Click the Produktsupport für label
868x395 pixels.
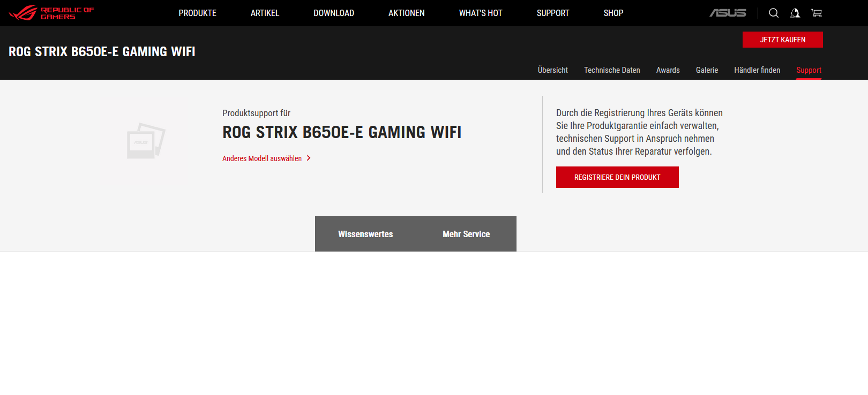256,113
